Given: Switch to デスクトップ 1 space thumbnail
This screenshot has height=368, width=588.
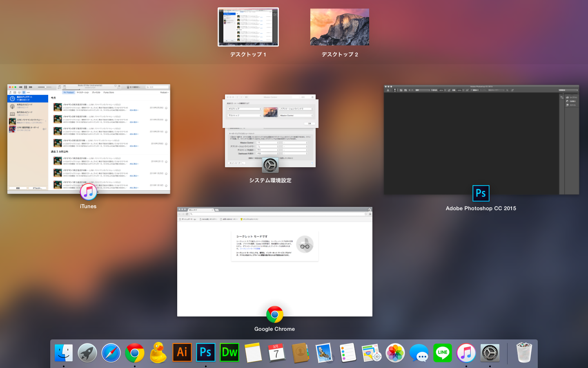Looking at the screenshot, I should point(248,27).
